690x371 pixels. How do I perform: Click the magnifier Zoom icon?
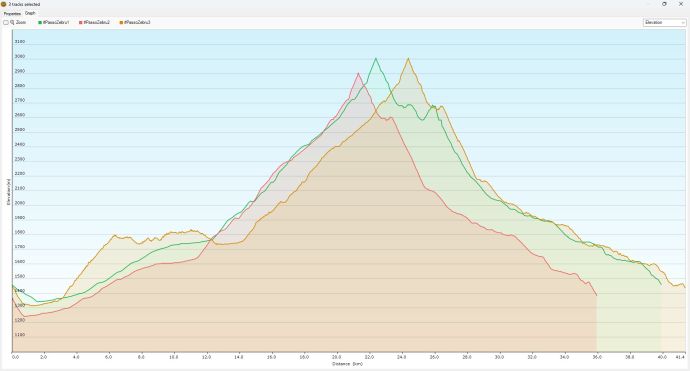coord(12,22)
